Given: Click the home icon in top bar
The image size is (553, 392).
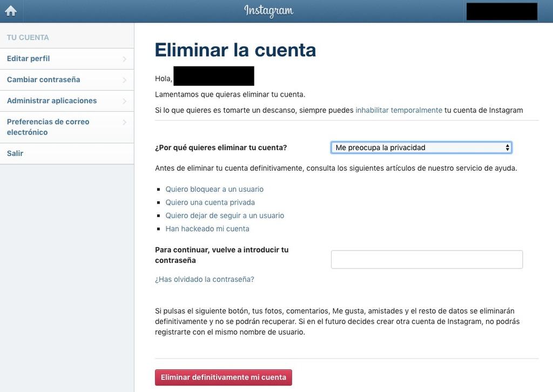Looking at the screenshot, I should pyautogui.click(x=11, y=11).
